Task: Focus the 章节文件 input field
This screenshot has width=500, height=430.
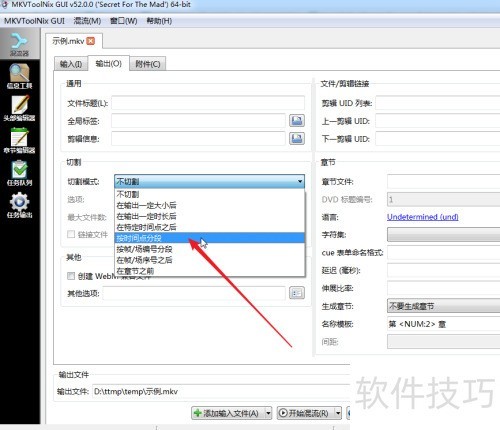Action: coord(443,181)
